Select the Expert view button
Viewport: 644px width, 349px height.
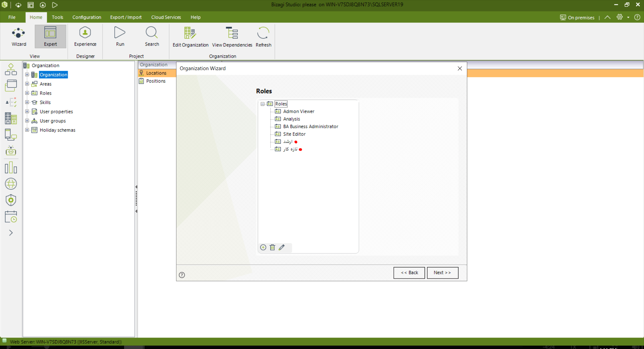tap(50, 37)
